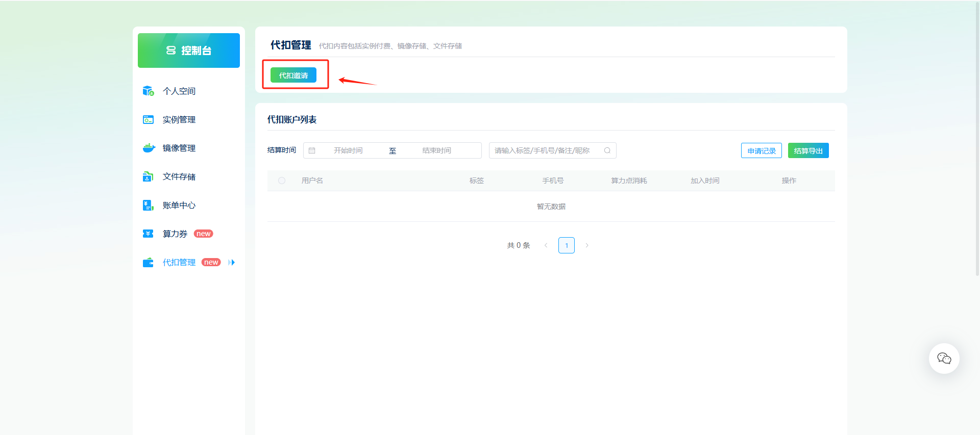Click the search magnifier icon
980x435 pixels.
point(607,150)
